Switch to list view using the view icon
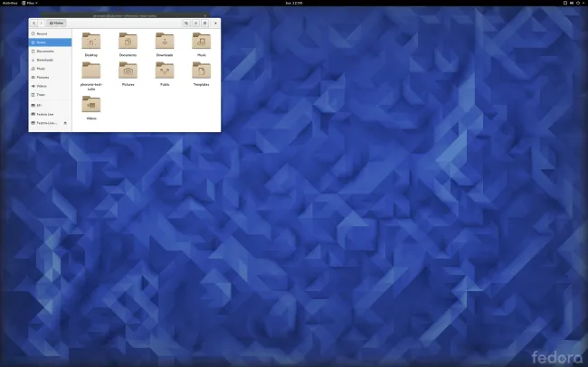 tap(196, 22)
